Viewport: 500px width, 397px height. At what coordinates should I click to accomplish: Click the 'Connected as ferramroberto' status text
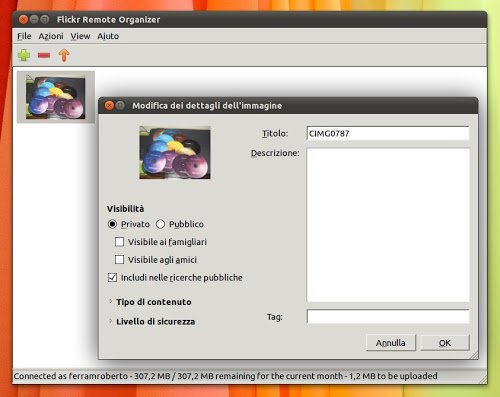click(x=71, y=376)
